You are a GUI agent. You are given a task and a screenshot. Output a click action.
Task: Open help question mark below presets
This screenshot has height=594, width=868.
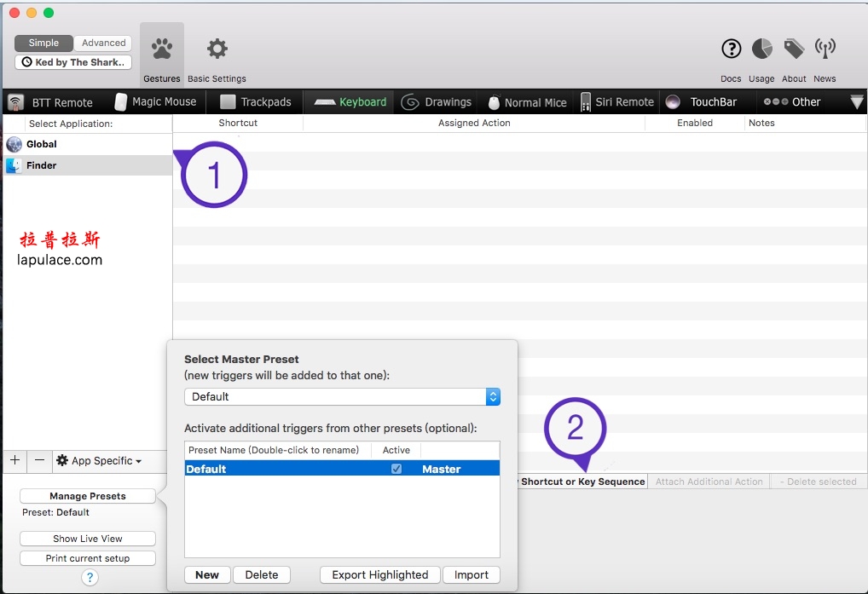point(90,578)
